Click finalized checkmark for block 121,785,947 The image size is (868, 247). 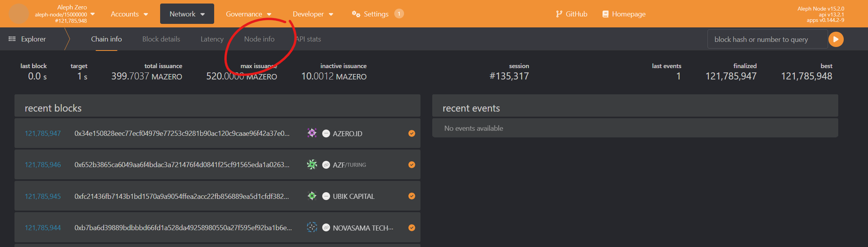411,133
